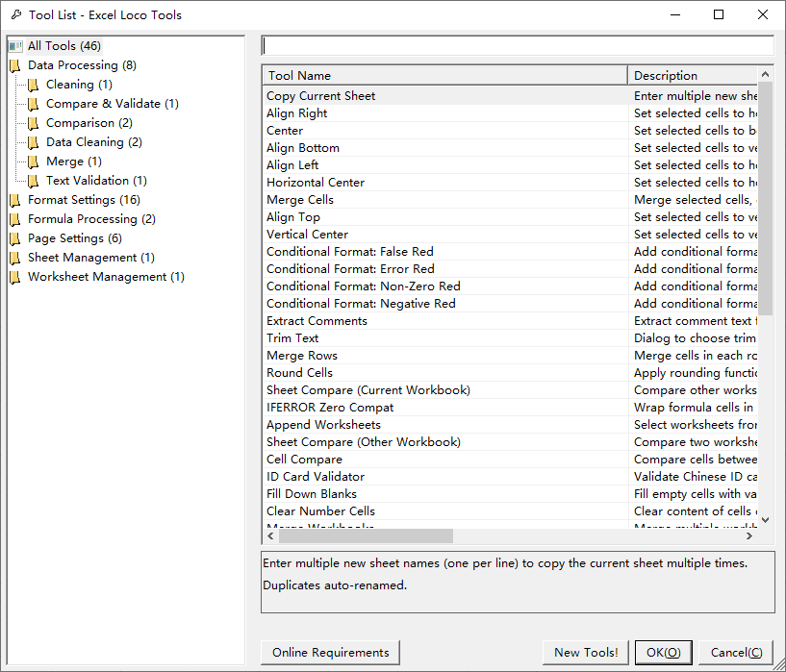Select the Align Left tool row
786x672 pixels.
coord(510,165)
